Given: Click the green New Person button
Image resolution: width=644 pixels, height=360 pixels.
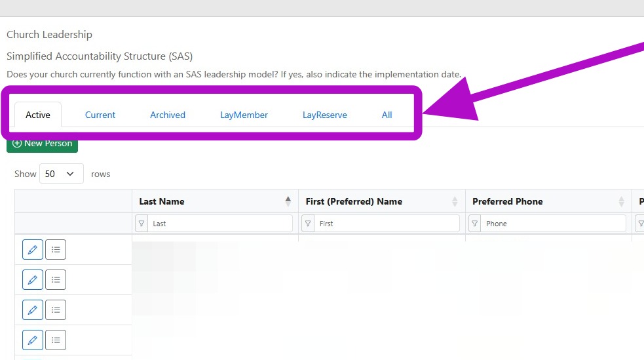Looking at the screenshot, I should 43,144.
